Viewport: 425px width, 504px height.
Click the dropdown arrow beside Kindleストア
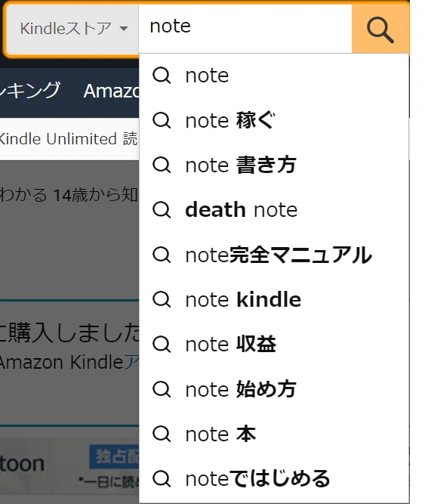pyautogui.click(x=124, y=29)
